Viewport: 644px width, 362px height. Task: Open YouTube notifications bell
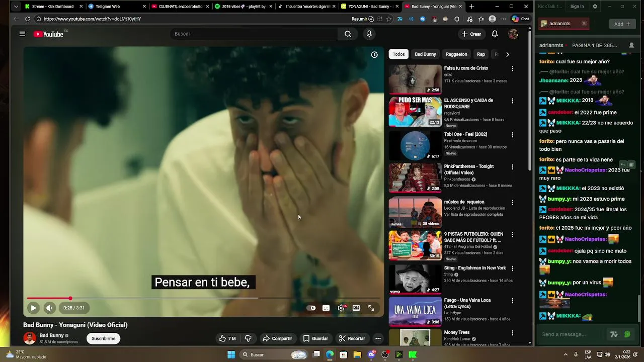coord(495,34)
